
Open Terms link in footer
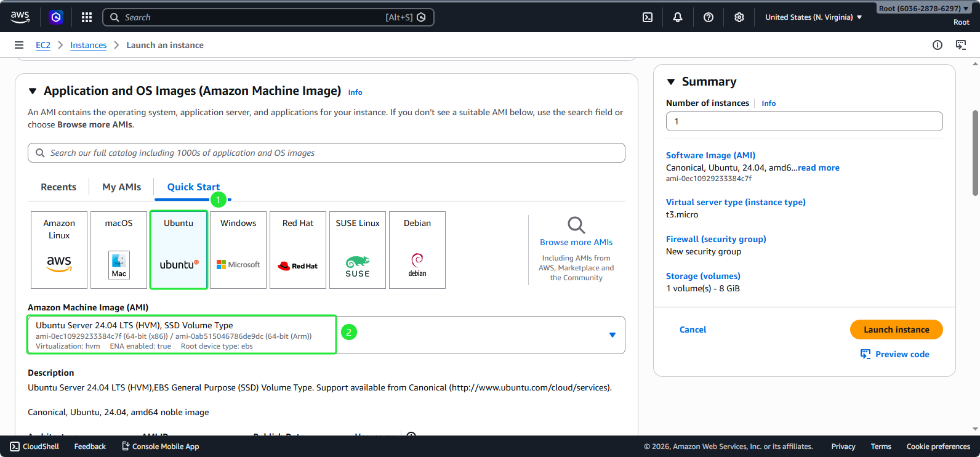click(x=881, y=447)
